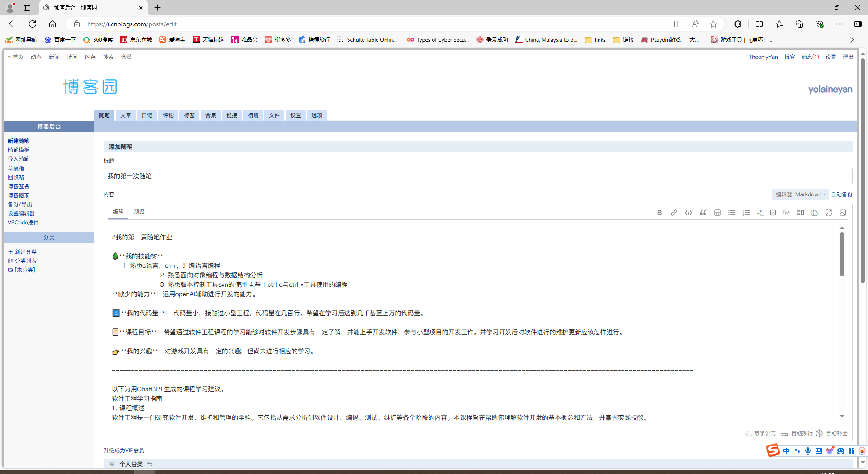868x474 pixels.
Task: Insert a task checkbox item
Action: (773, 213)
